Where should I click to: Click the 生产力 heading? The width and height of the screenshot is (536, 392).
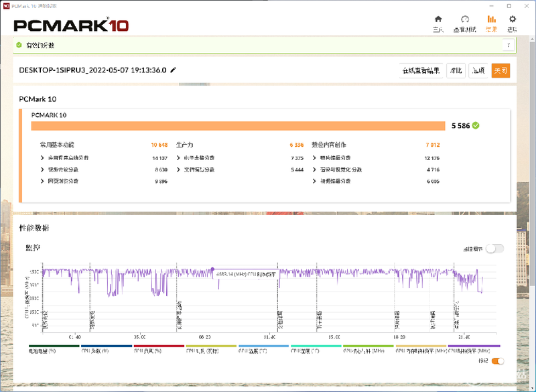[185, 145]
